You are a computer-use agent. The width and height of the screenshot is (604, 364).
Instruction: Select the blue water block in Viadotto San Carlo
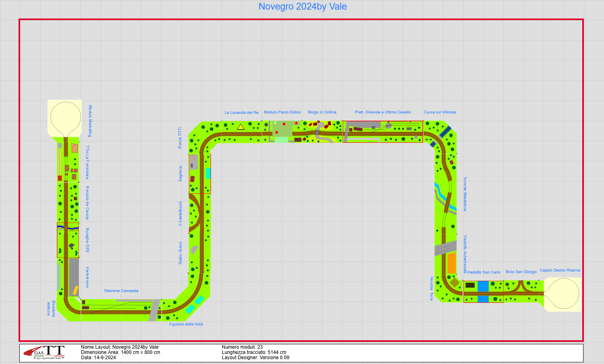coord(483,292)
